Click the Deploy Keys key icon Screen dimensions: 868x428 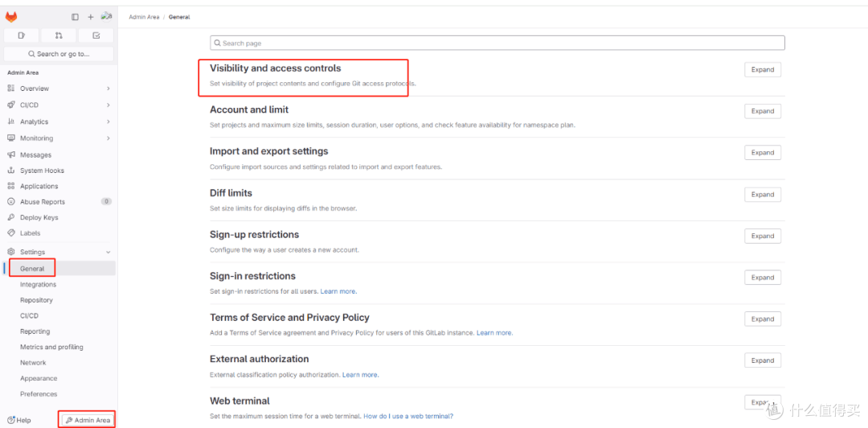pos(11,217)
